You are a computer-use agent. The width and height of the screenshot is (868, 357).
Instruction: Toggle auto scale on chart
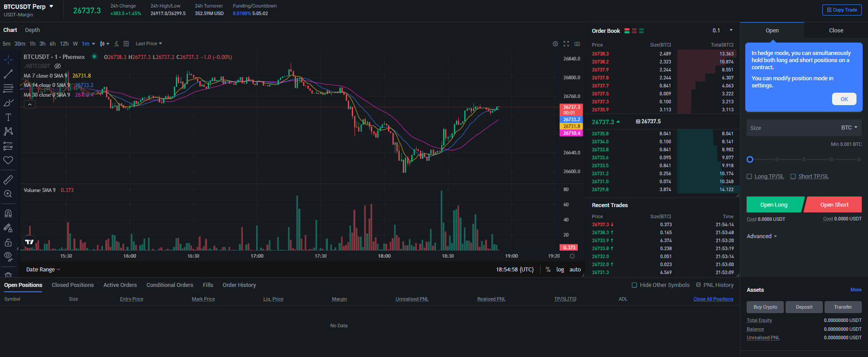(575, 270)
